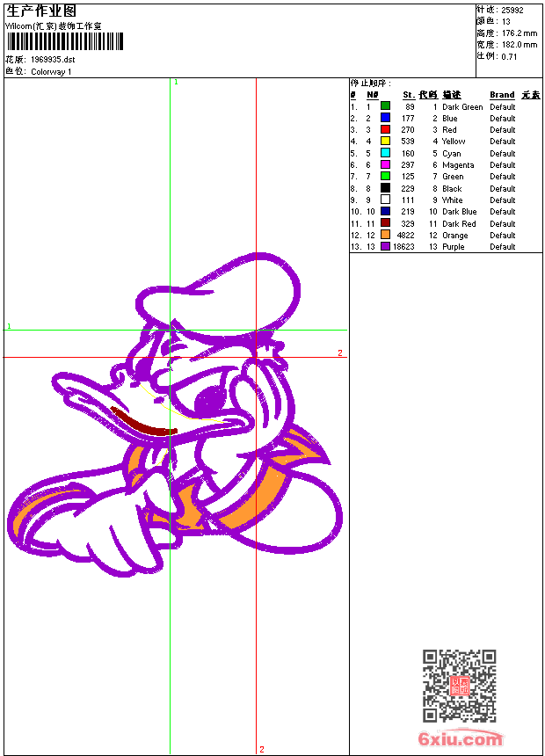Click stitch count 329 for Dark Red
This screenshot has height=756, width=545.
(408, 223)
